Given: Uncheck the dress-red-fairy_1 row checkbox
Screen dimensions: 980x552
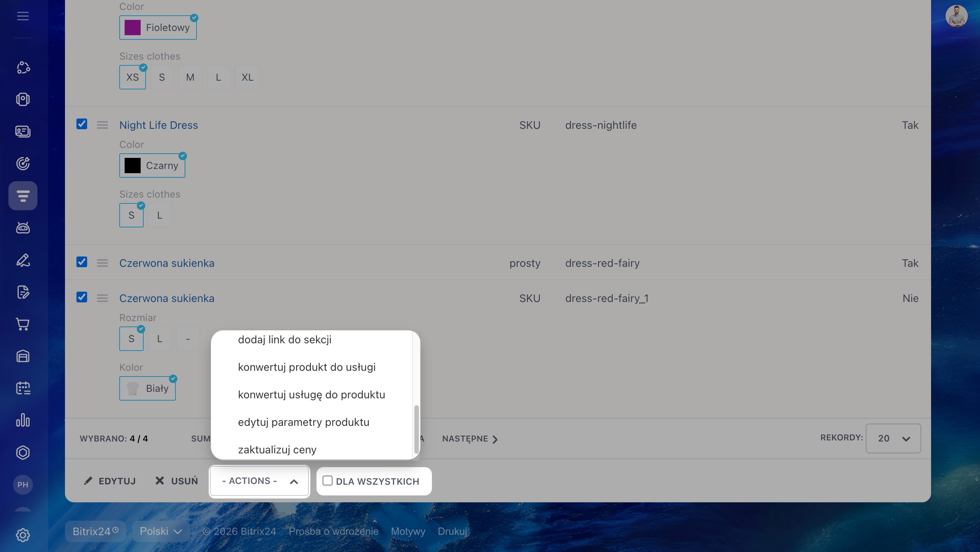Looking at the screenshot, I should point(82,297).
